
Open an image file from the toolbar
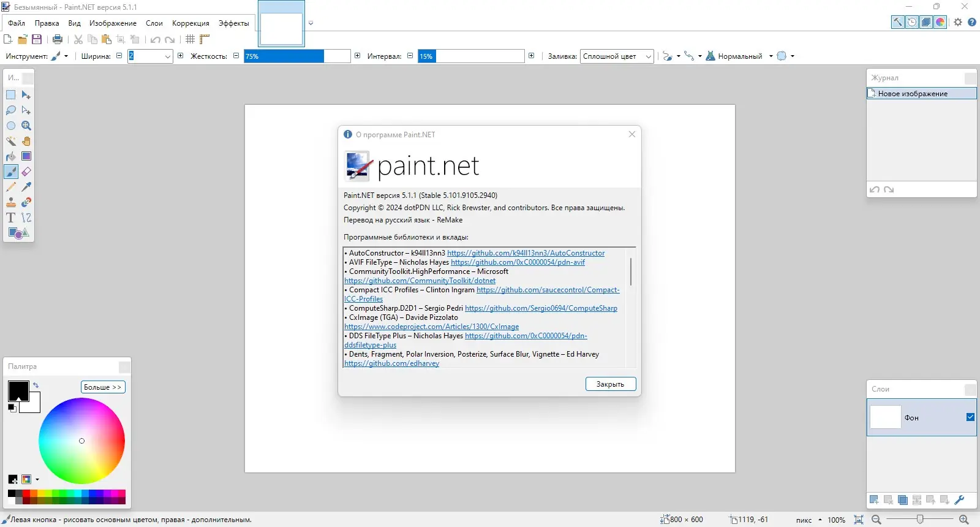point(23,39)
